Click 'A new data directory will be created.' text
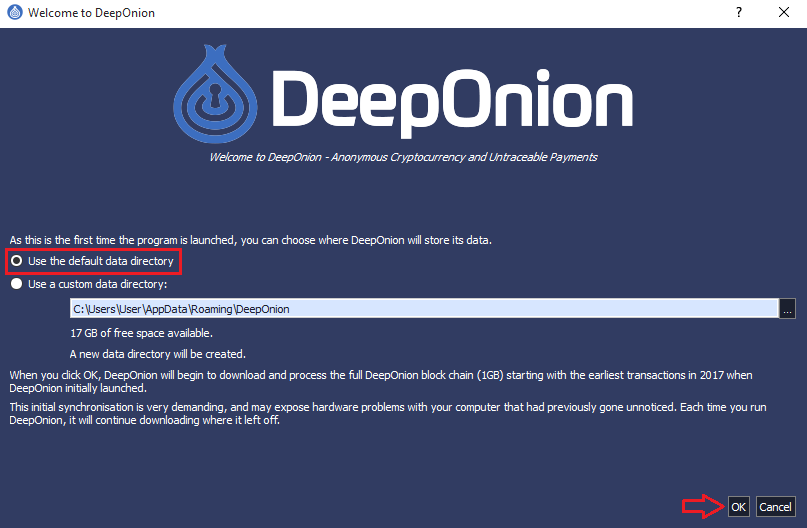The image size is (807, 528). coord(157,354)
